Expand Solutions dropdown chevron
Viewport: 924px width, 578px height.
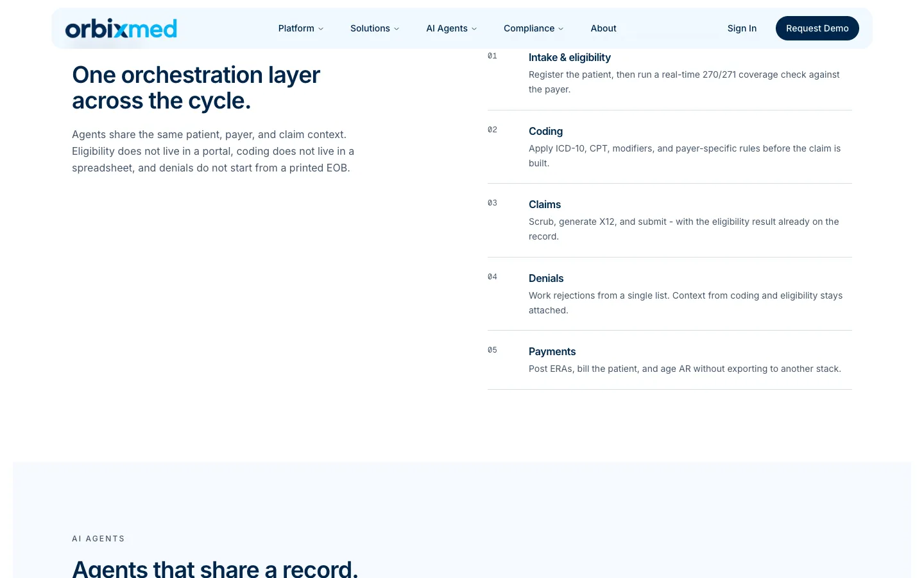click(397, 29)
